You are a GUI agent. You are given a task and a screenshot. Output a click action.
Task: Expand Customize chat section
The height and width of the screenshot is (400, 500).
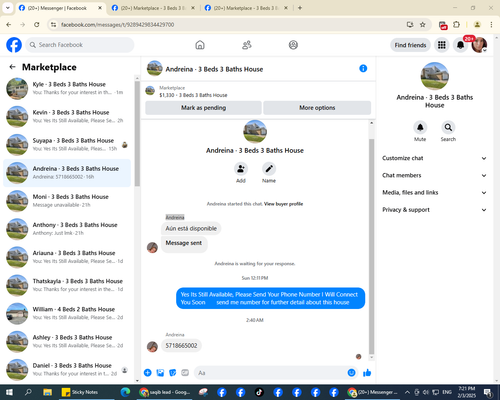click(x=434, y=158)
